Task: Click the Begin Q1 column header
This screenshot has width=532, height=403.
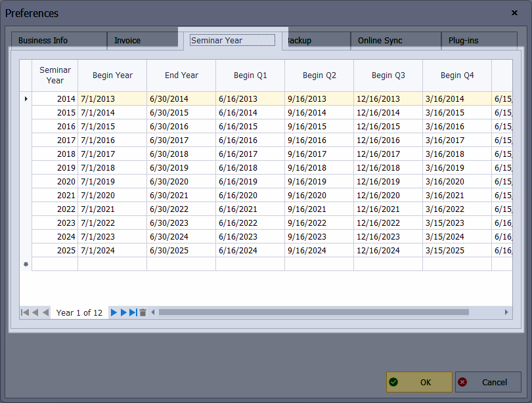Action: pos(250,75)
